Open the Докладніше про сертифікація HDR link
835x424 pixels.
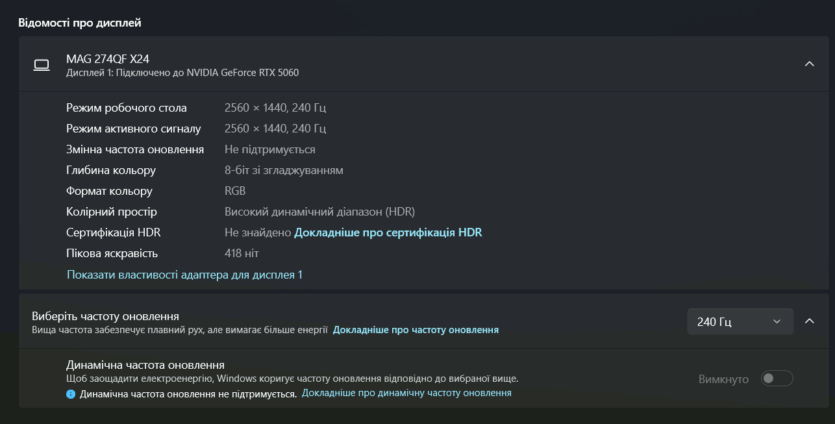click(388, 232)
